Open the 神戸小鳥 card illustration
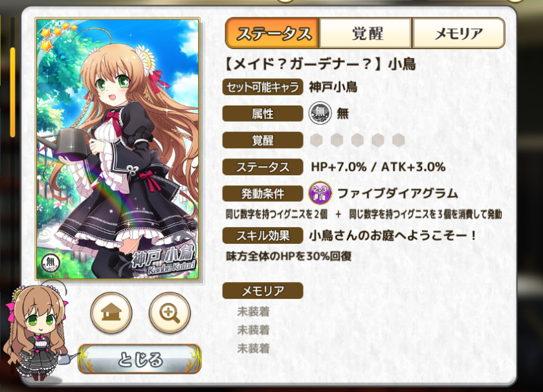 118,149
